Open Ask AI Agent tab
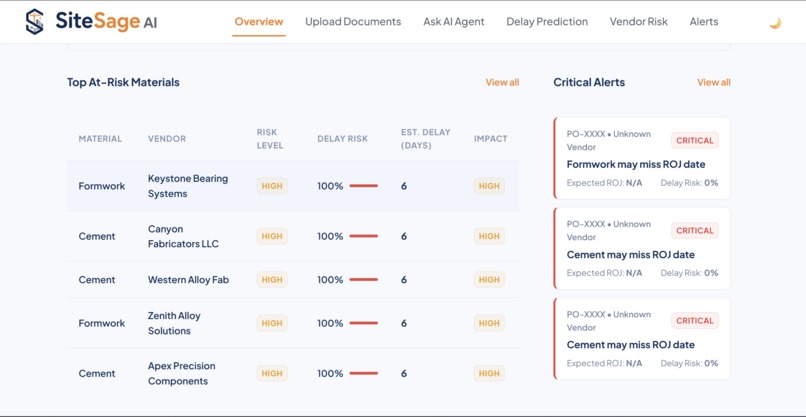 coord(454,22)
